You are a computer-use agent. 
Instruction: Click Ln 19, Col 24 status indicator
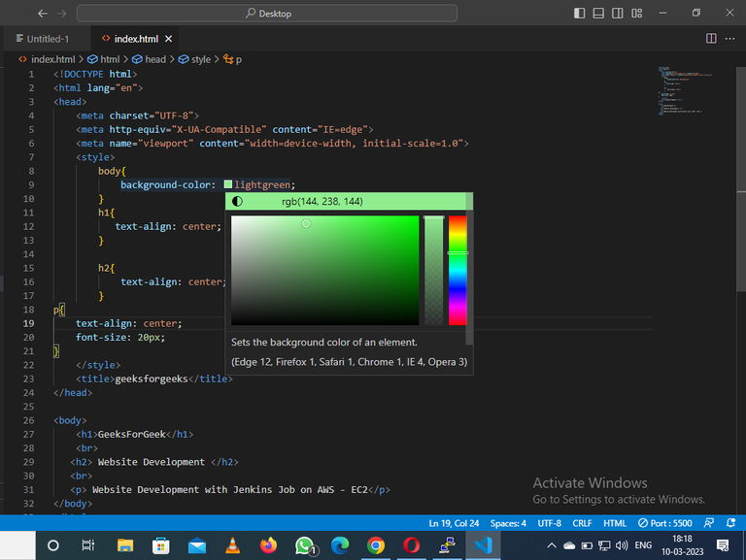[454, 523]
